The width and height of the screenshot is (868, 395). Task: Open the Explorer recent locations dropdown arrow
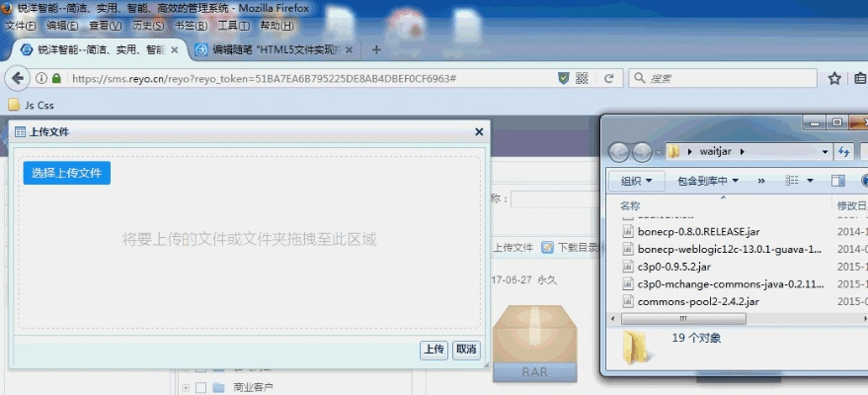point(659,152)
